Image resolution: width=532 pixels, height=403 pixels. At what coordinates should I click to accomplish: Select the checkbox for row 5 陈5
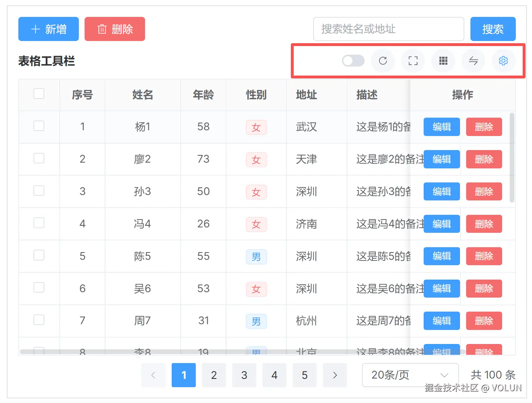pyautogui.click(x=39, y=255)
